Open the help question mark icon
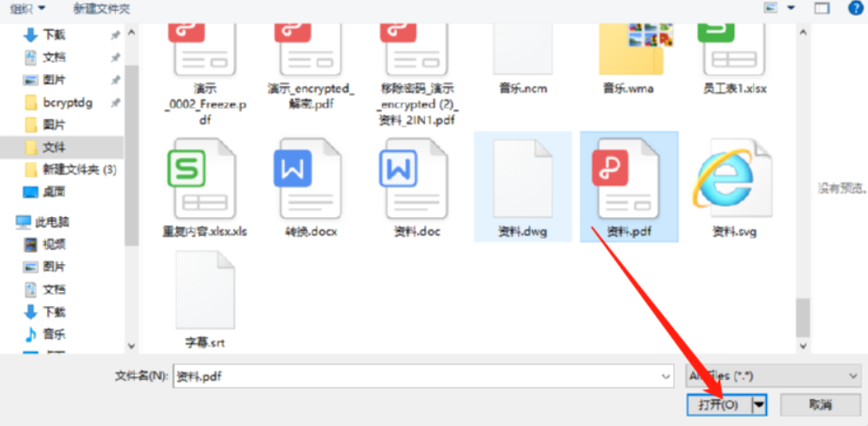This screenshot has height=426, width=868. point(857,7)
